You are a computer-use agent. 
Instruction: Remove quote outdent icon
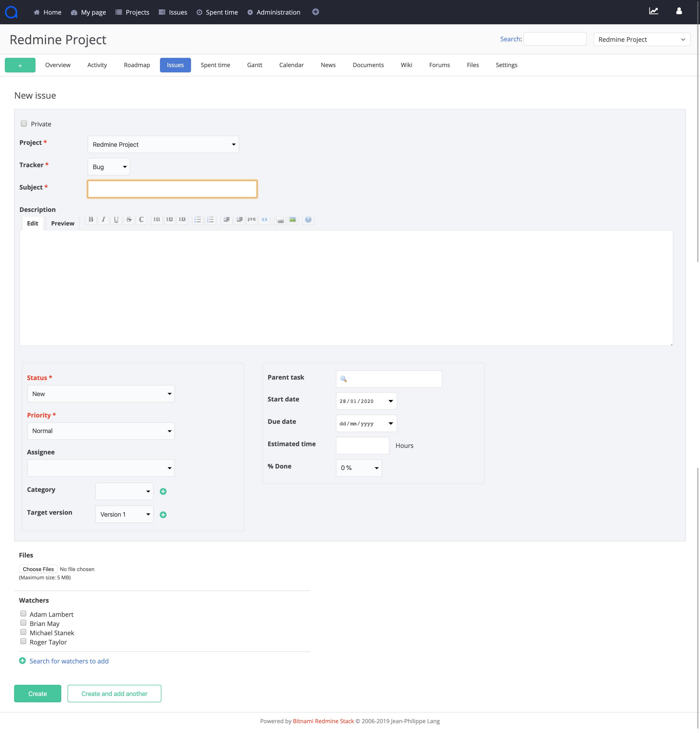point(239,220)
